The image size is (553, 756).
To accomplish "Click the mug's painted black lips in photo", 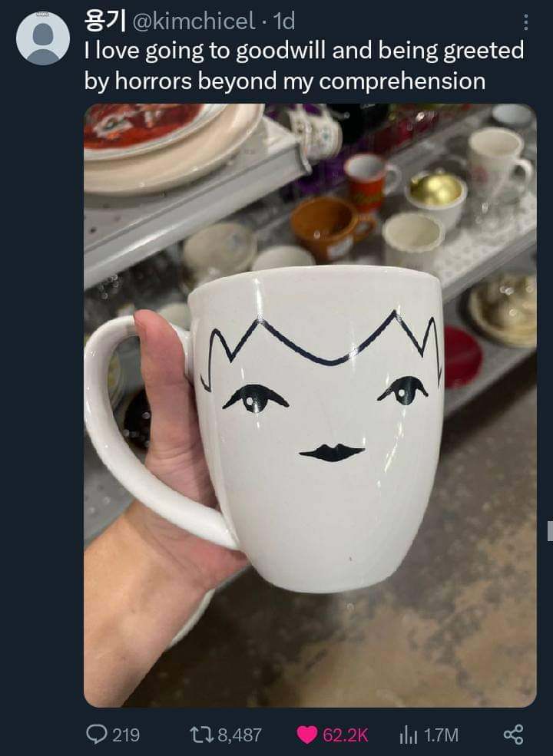I will click(x=332, y=453).
